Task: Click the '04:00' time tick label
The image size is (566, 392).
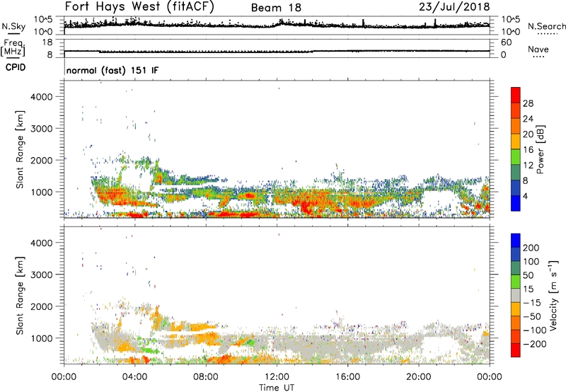Action: [134, 377]
